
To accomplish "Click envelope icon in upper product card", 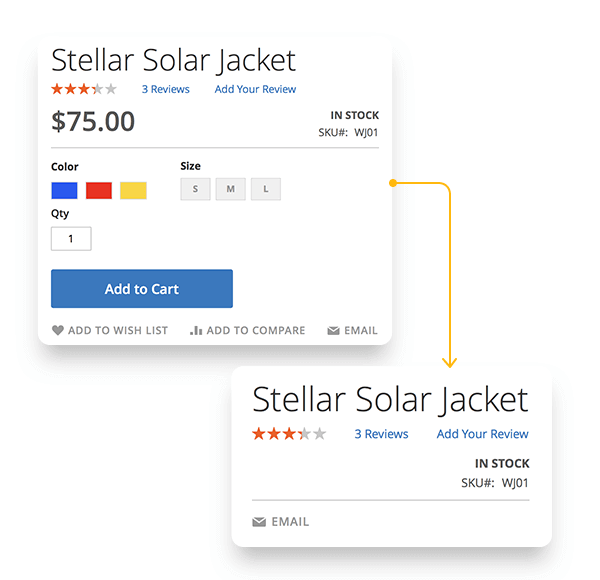I will (x=333, y=331).
